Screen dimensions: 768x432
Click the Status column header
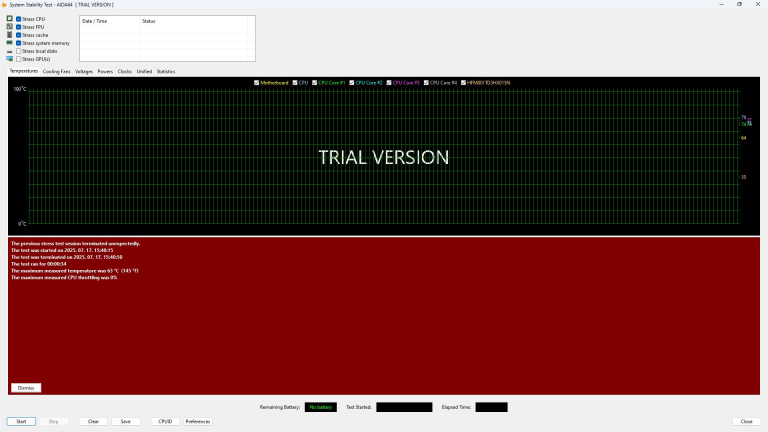pyautogui.click(x=193, y=21)
